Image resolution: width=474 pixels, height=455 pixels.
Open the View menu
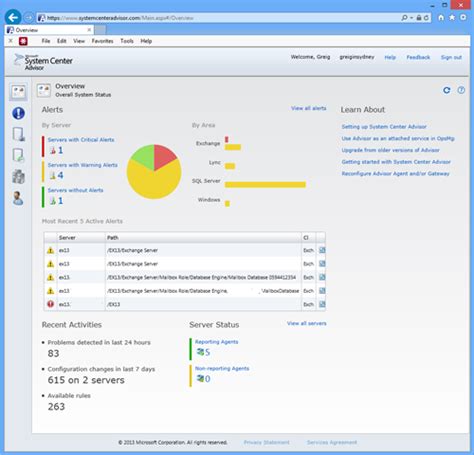point(79,41)
